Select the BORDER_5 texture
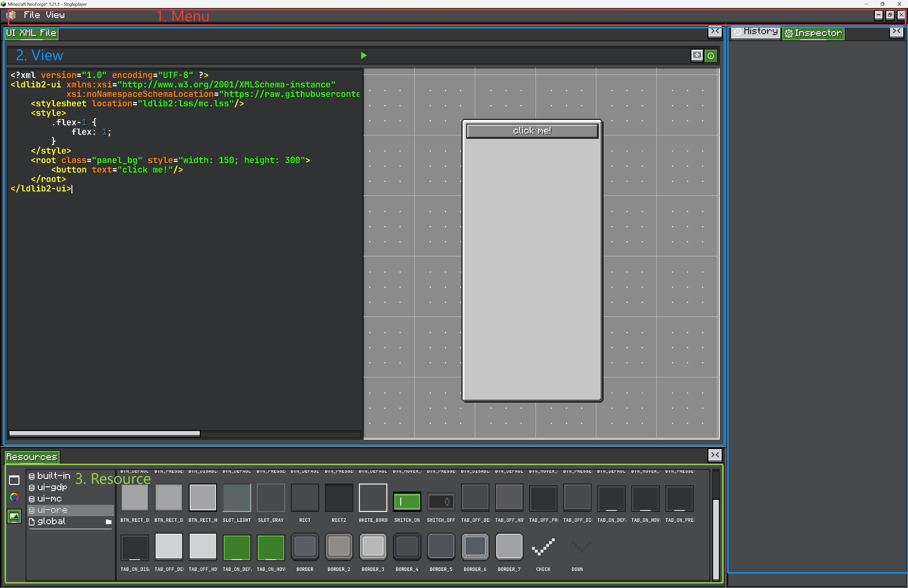The image size is (908, 588). click(x=441, y=547)
